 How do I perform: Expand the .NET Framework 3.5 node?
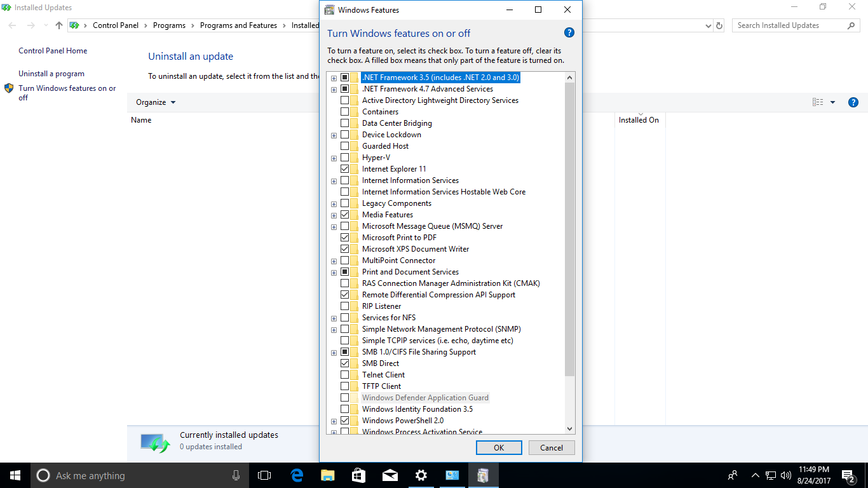[x=334, y=78]
